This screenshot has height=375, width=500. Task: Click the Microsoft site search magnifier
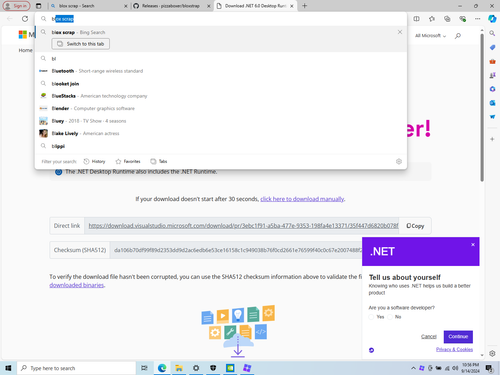tap(458, 35)
